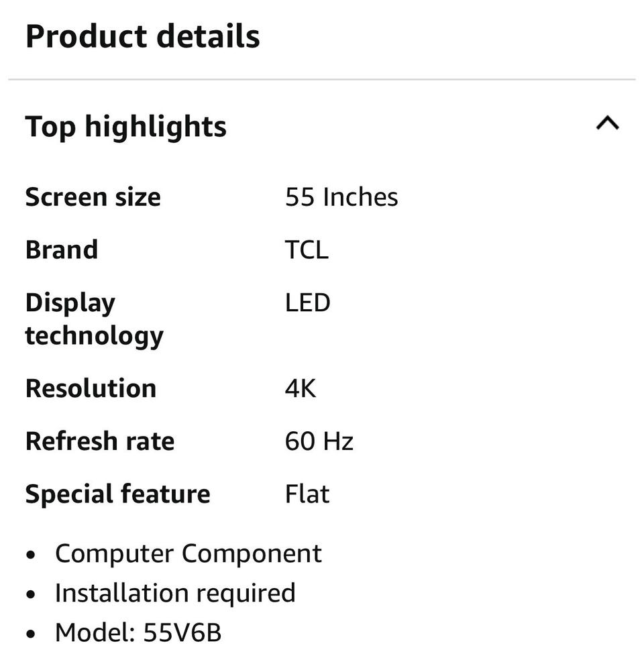Screen dimensions: 644x670
Task: Click the bullet dot before Computer Component
Action: pos(31,555)
